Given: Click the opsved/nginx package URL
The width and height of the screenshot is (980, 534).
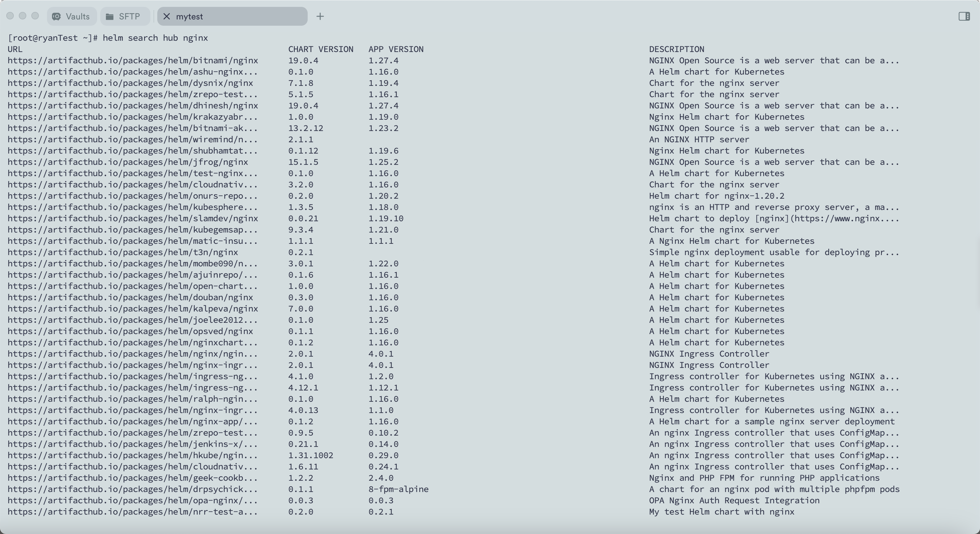Looking at the screenshot, I should pyautogui.click(x=130, y=331).
